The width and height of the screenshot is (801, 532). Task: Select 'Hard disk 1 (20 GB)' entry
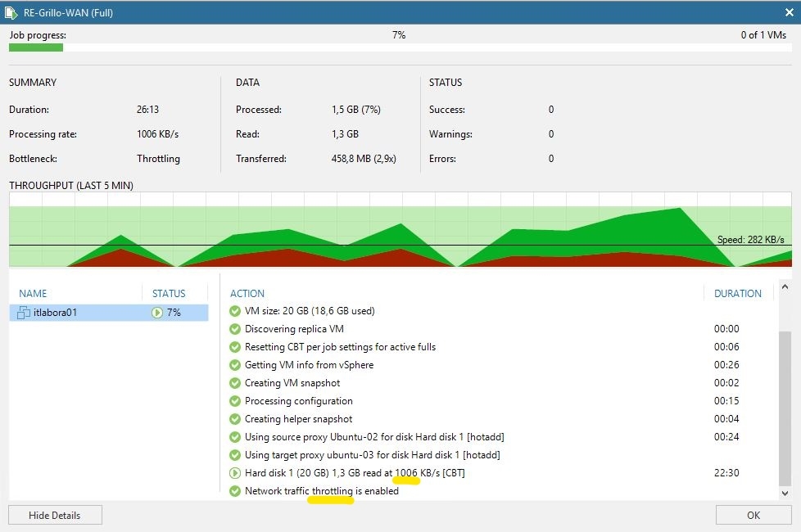point(355,473)
